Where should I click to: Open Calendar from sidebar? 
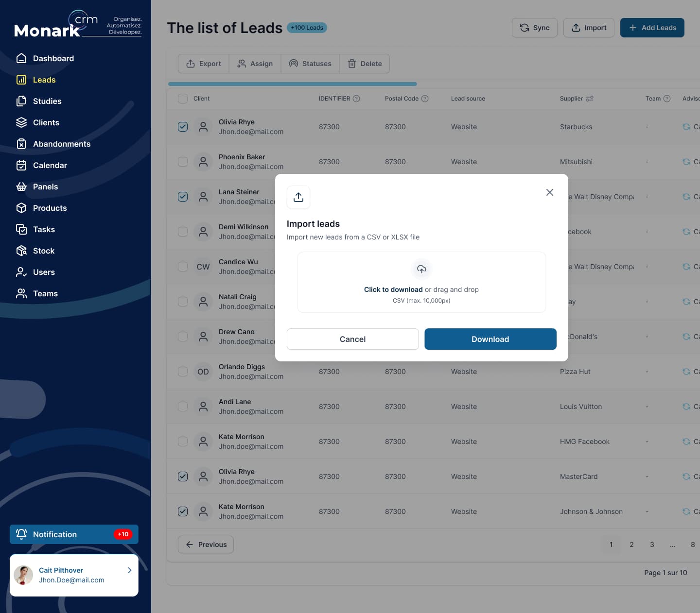click(41, 165)
